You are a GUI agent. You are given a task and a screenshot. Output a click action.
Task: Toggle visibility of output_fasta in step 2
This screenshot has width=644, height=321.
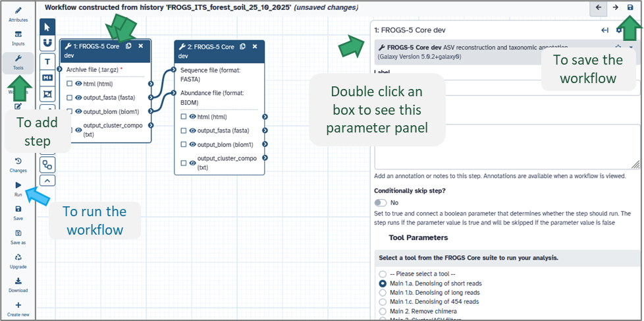click(193, 131)
